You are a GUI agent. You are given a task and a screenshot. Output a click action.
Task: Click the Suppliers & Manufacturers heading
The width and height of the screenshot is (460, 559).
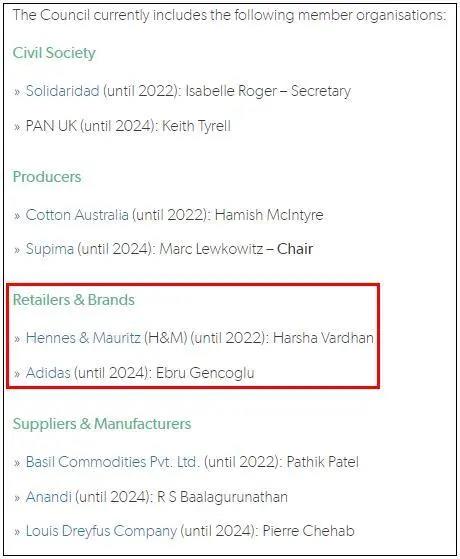pyautogui.click(x=102, y=424)
